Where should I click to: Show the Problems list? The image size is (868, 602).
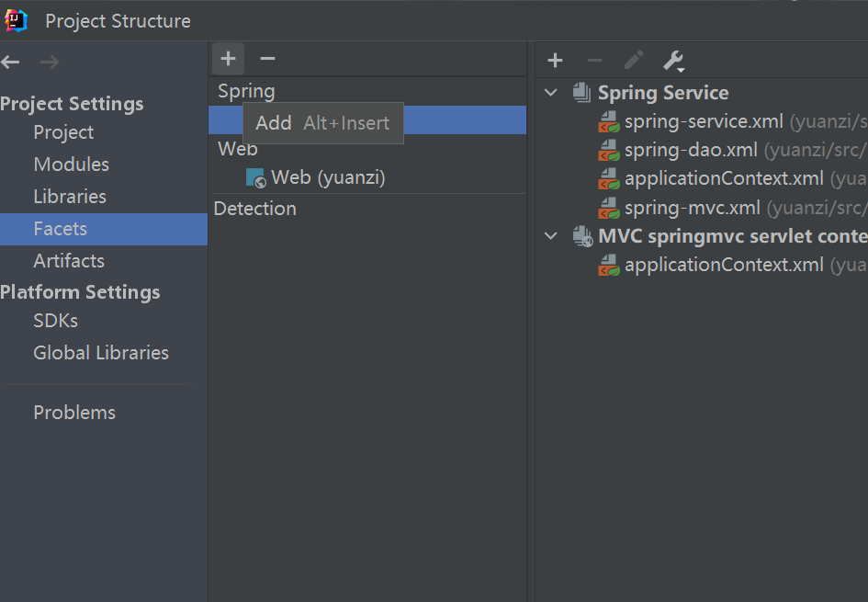pos(74,413)
